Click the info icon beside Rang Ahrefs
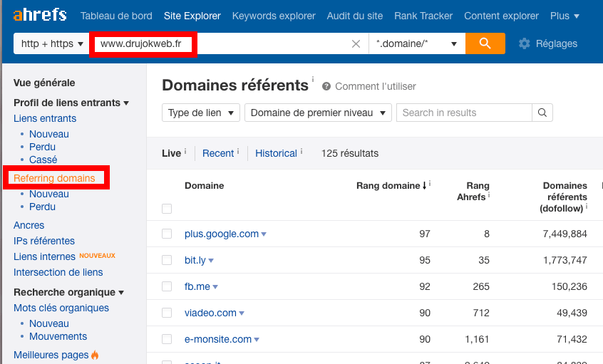This screenshot has height=364, width=603. pyautogui.click(x=489, y=195)
